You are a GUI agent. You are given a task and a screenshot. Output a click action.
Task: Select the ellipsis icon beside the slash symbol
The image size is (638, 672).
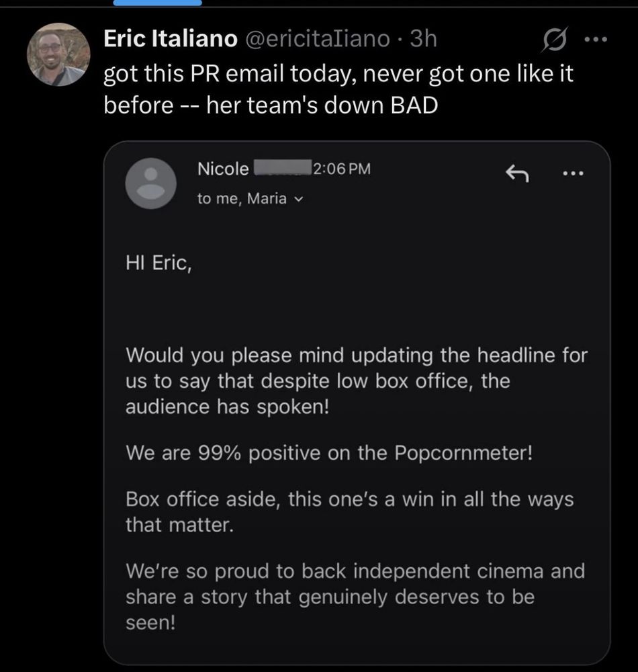(x=596, y=39)
